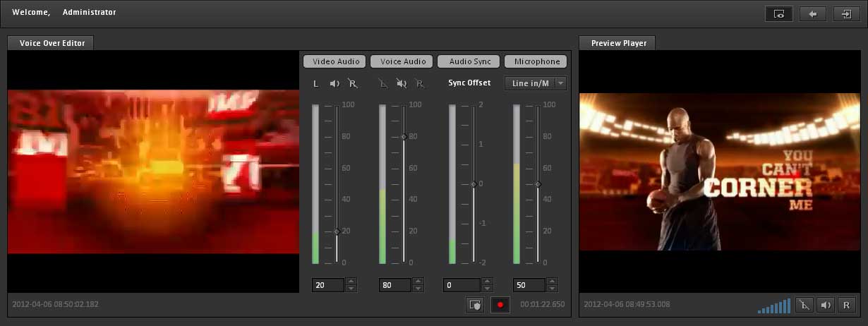
Task: Click the back arrow icon in top bar
Action: [812, 13]
